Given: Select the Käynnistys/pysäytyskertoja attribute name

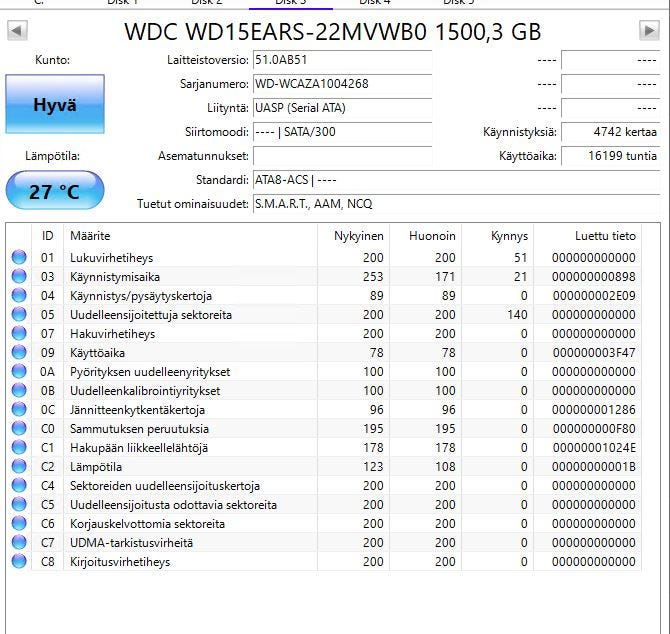Looking at the screenshot, I should coord(141,296).
